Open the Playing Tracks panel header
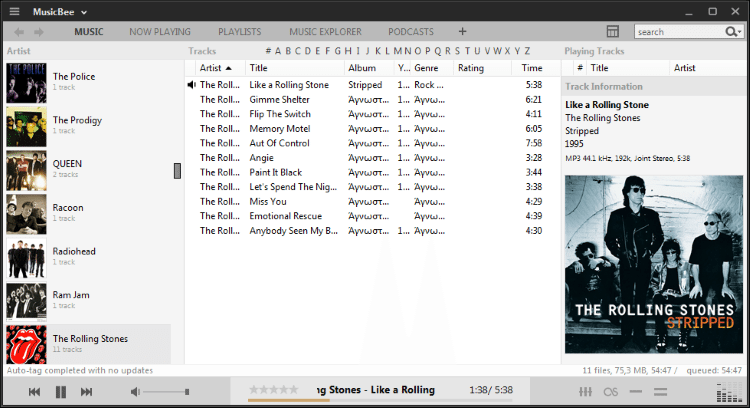The width and height of the screenshot is (750, 408). [x=594, y=51]
